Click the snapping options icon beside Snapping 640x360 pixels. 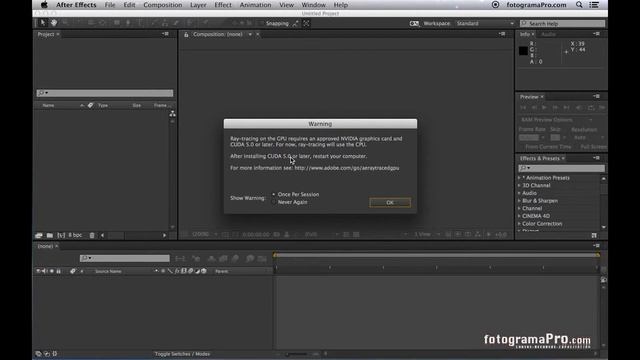[x=295, y=24]
